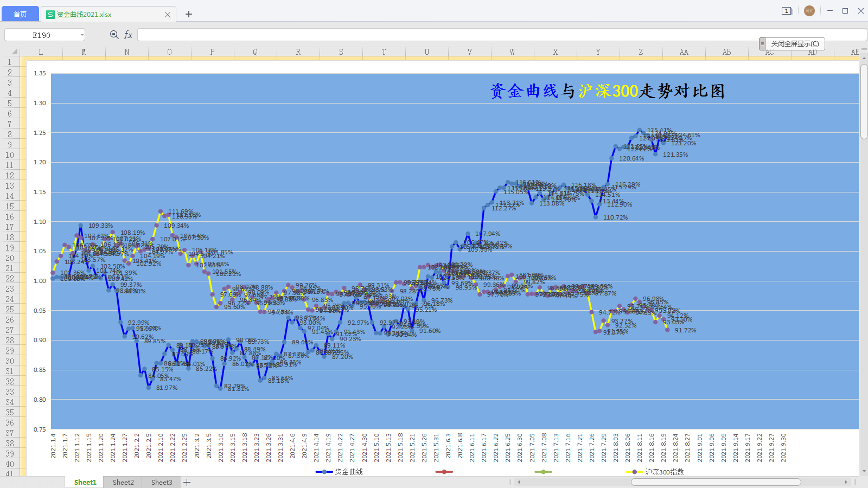Select column AB header

pos(726,52)
